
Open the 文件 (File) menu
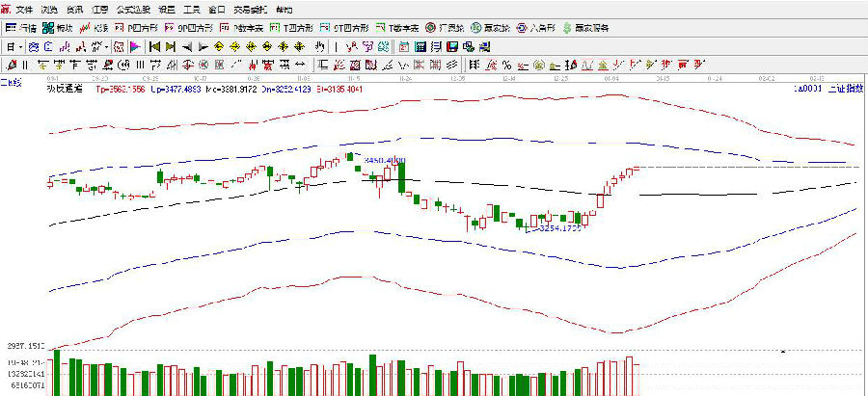(24, 9)
